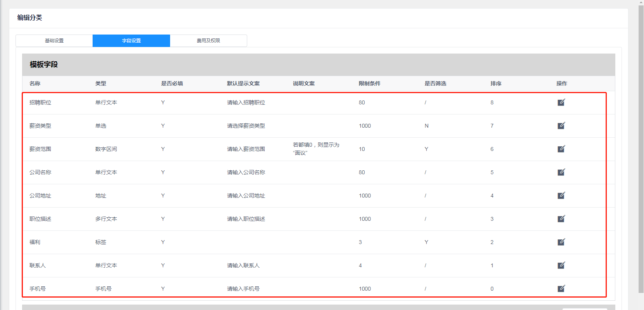This screenshot has height=310, width=644.
Task: Click the 标签 type cell
Action: point(101,242)
